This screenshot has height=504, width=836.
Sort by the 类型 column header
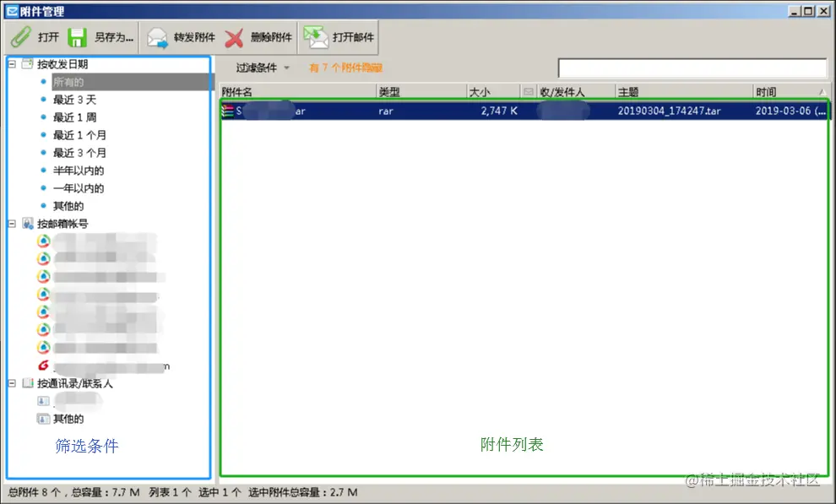pos(421,92)
